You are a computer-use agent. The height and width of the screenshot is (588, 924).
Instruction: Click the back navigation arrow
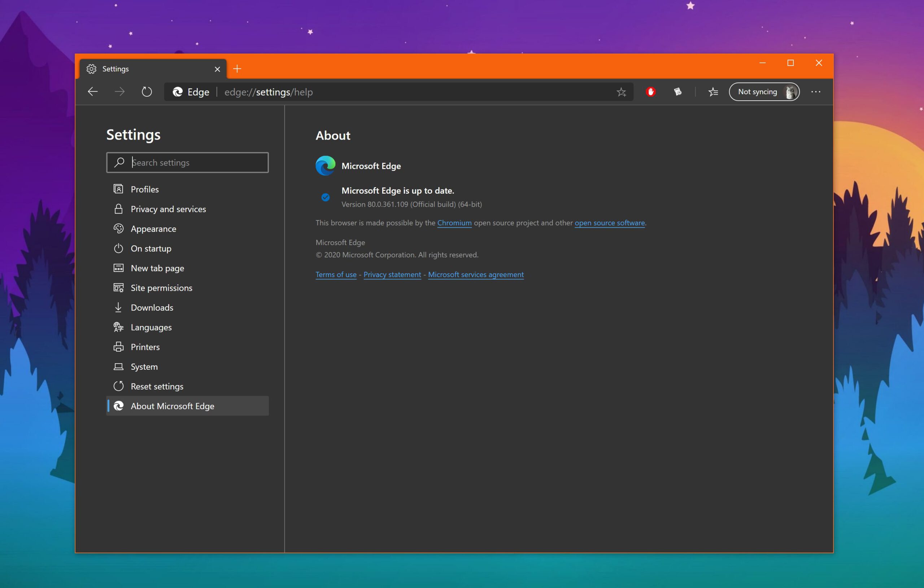point(92,92)
